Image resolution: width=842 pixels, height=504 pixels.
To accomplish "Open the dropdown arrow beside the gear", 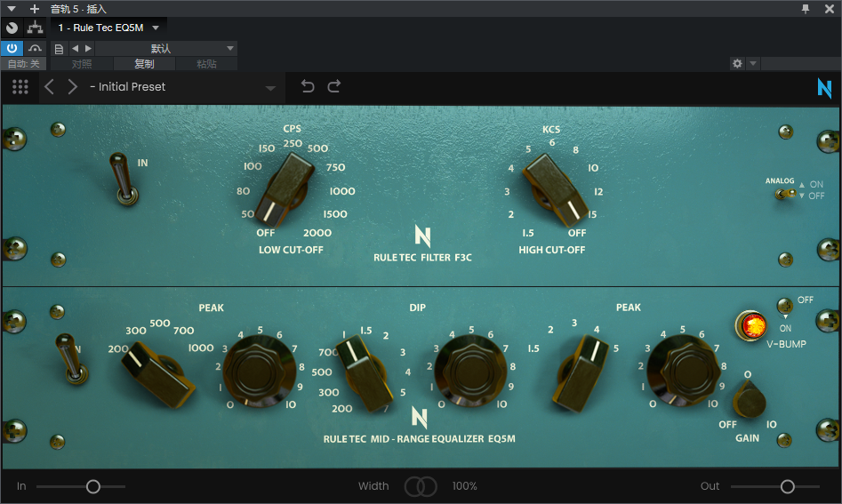I will click(x=753, y=63).
